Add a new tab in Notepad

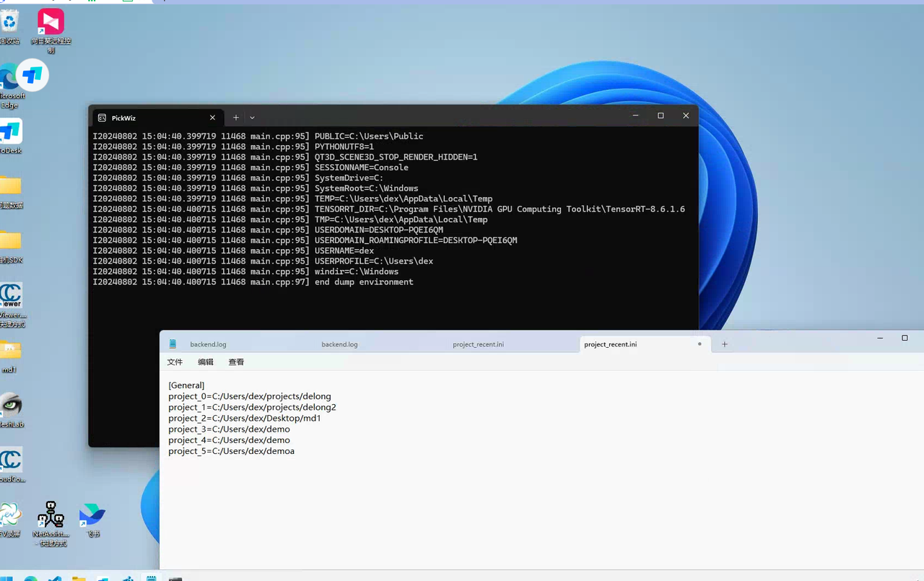coord(725,344)
